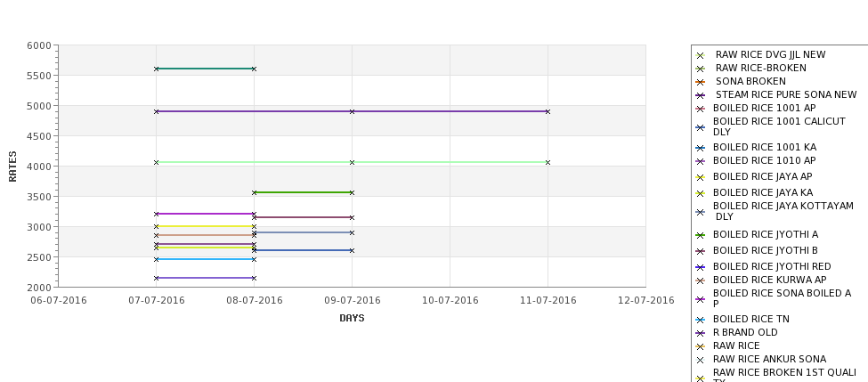Click the BOILED RICE KURWA AP legend marker
Viewport: 868px width, 382px height.
tap(700, 280)
